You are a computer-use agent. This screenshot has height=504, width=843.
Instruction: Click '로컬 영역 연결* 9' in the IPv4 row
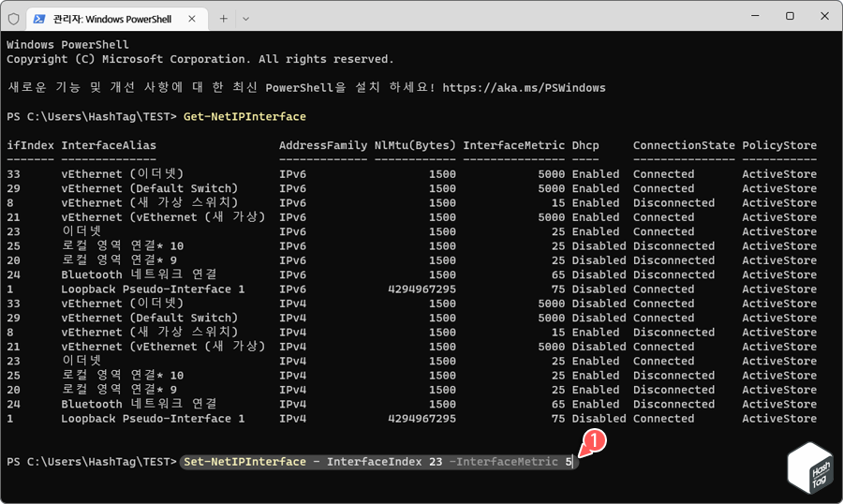pos(119,390)
